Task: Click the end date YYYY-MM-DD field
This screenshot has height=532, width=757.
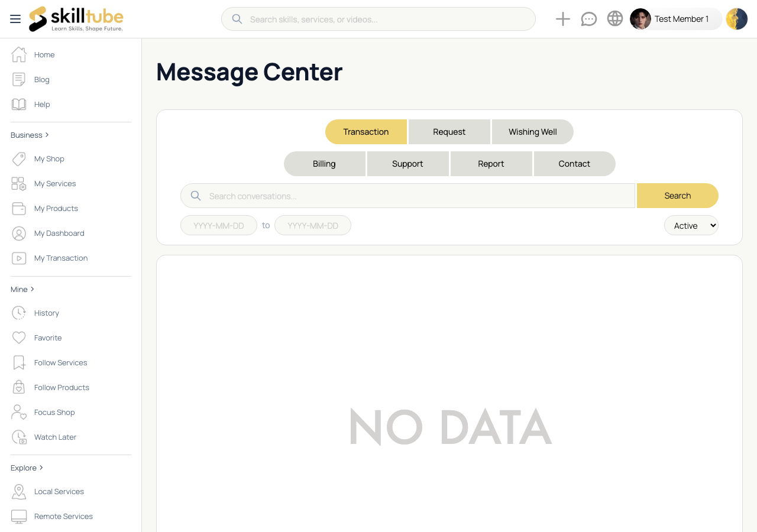Action: pos(313,225)
